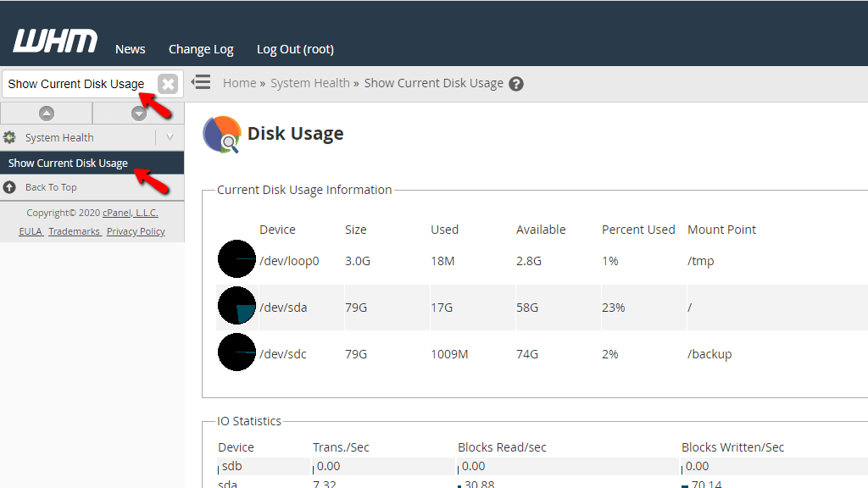
Task: Clear the search box with the X button
Action: 168,84
